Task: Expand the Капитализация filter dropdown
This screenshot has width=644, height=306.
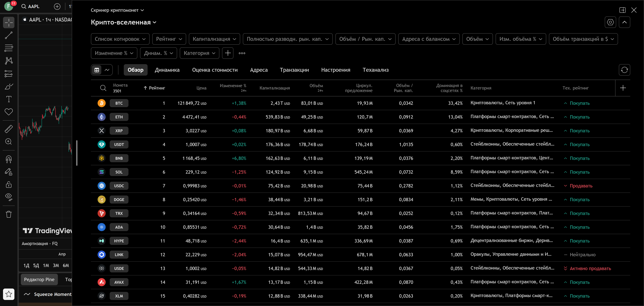Action: pos(214,39)
